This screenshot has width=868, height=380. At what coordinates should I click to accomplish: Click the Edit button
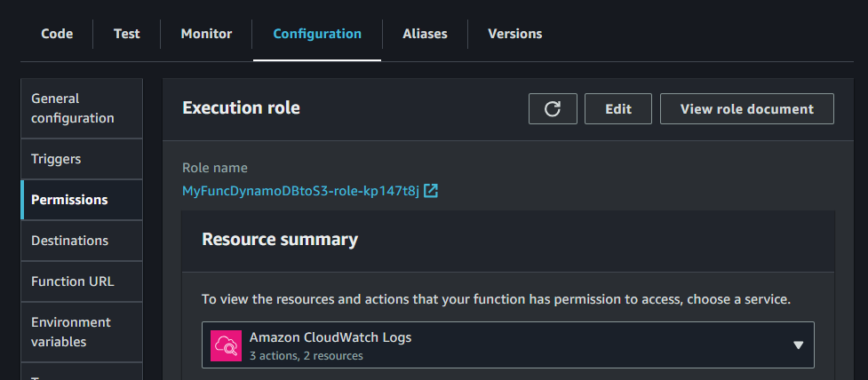click(x=618, y=109)
